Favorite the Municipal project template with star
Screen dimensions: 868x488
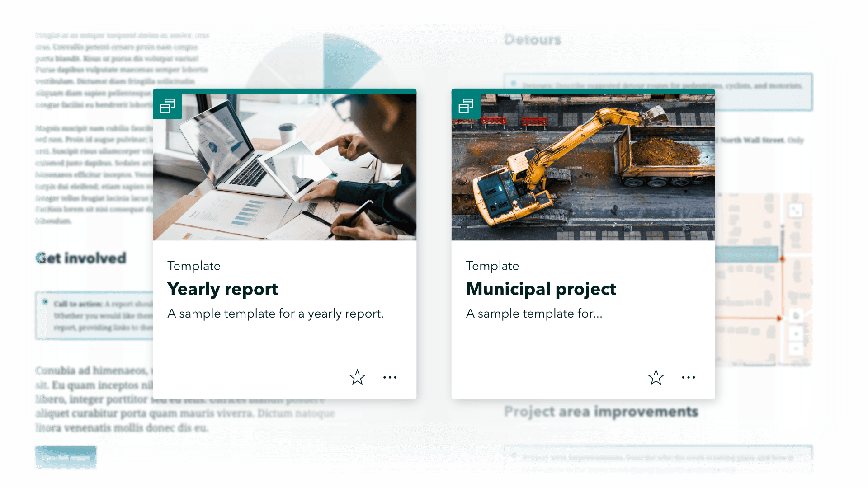point(656,377)
